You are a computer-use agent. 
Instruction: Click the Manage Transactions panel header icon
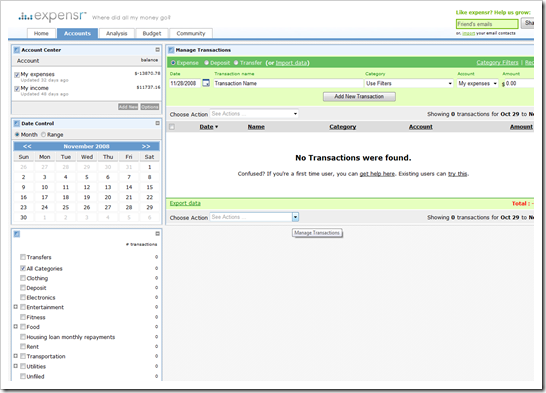click(x=171, y=50)
